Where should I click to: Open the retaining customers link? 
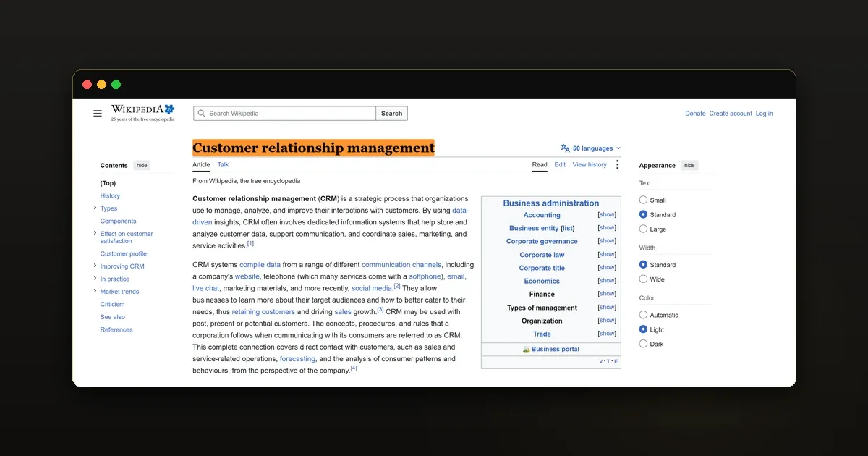tap(263, 312)
